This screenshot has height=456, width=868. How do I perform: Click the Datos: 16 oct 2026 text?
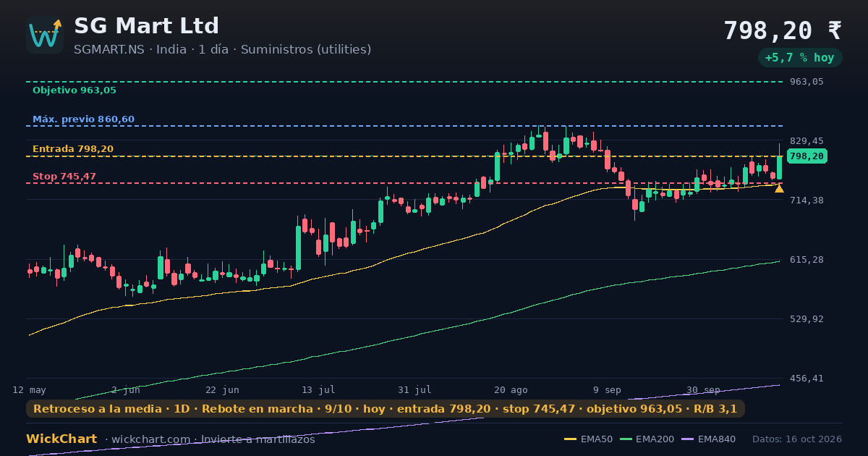[x=797, y=439]
